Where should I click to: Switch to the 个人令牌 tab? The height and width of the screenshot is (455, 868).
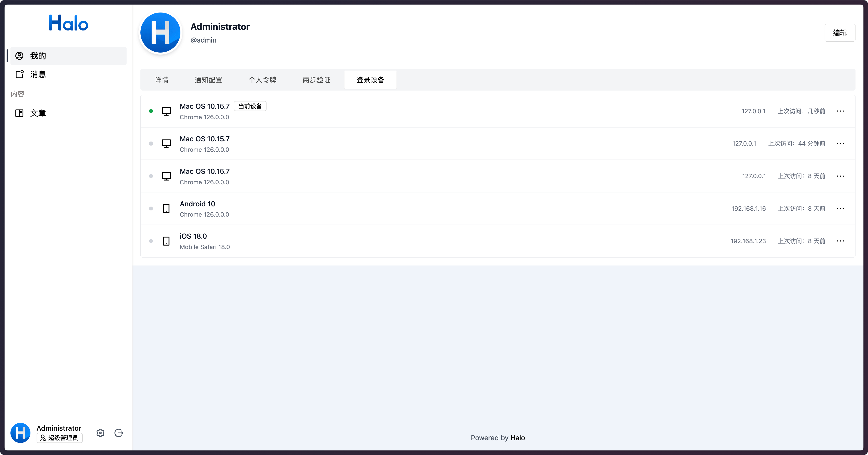262,80
